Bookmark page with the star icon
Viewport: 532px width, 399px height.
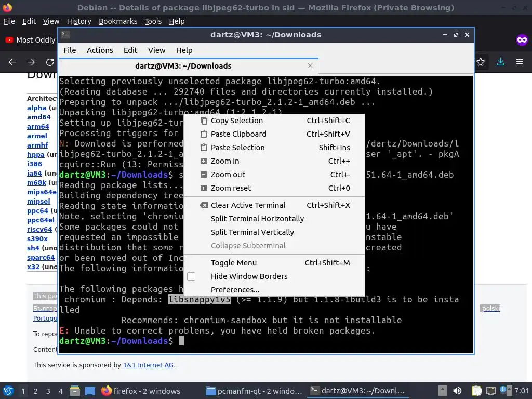pyautogui.click(x=481, y=62)
